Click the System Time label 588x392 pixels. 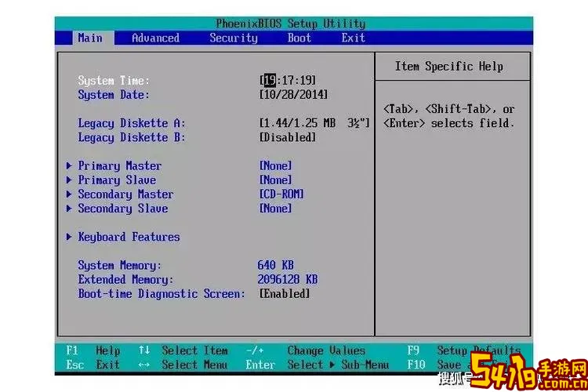(114, 81)
